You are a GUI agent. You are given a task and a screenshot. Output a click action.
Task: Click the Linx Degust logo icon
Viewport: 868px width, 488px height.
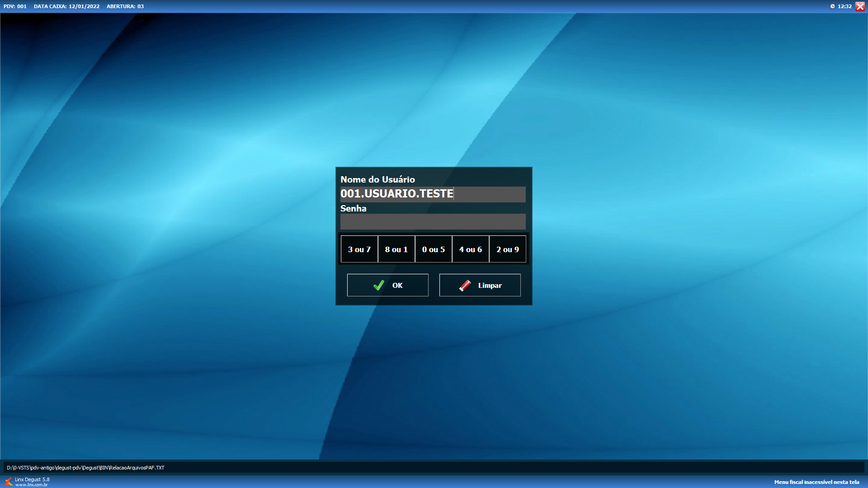tap(8, 482)
